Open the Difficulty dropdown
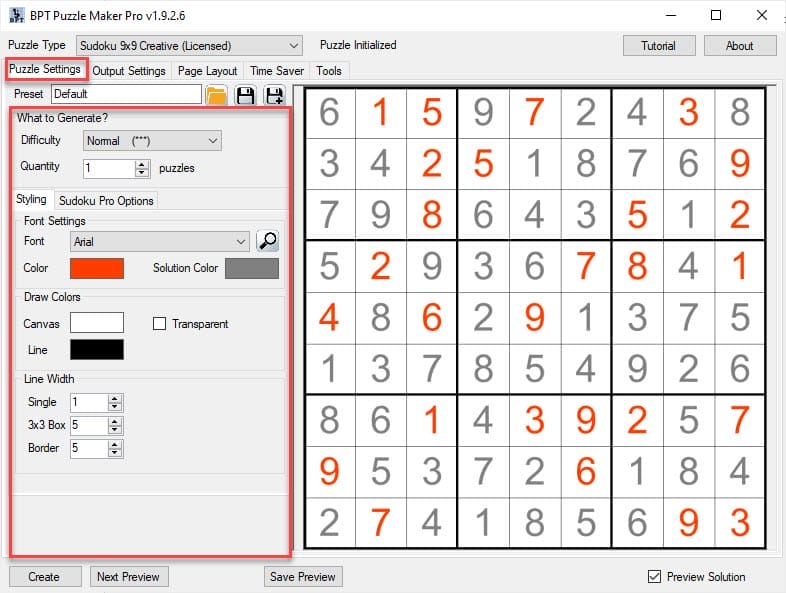This screenshot has height=593, width=786. tap(212, 141)
